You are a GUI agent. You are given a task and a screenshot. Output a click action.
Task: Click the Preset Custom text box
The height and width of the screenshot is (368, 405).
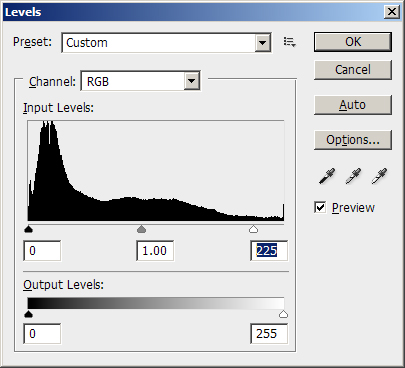click(x=166, y=43)
